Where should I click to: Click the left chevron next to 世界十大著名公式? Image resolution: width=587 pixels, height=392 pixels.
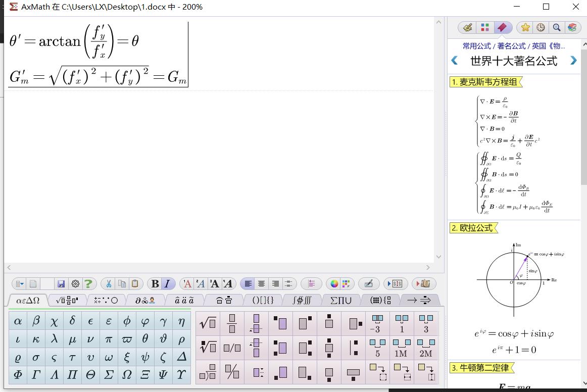coord(454,60)
